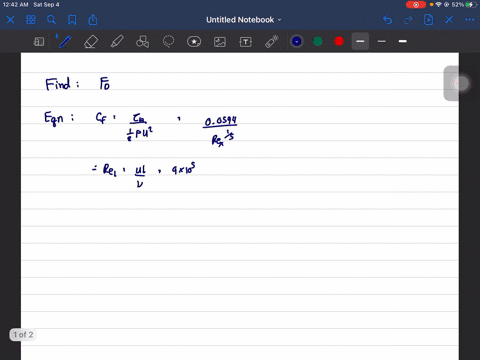Screen dimensions: 480x360
Task: Select the Pen tool
Action: [x=65, y=42]
